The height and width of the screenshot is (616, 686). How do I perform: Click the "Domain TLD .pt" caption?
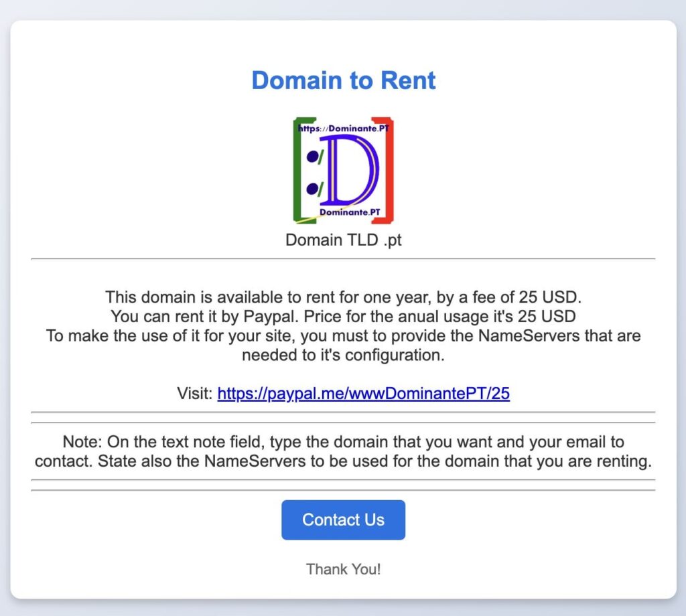click(x=344, y=240)
